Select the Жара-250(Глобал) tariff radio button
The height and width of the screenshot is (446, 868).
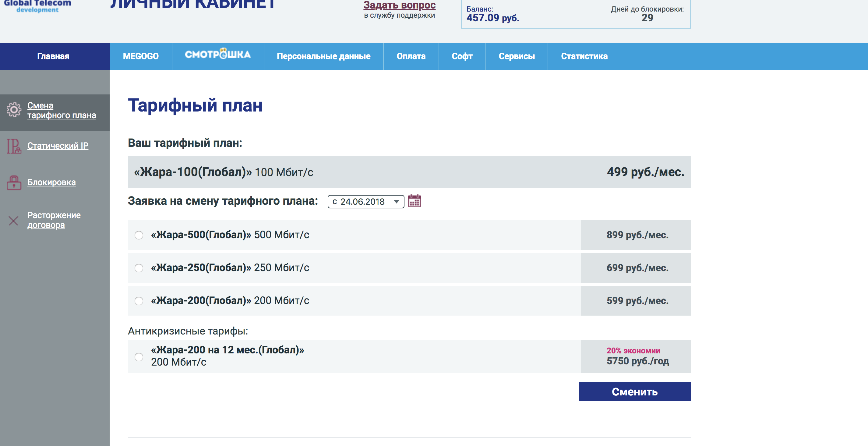(x=139, y=268)
